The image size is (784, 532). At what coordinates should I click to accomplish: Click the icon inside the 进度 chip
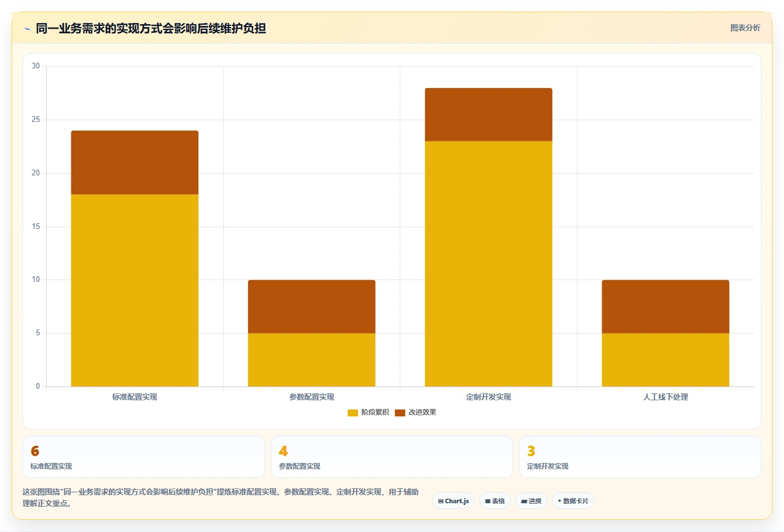(x=524, y=502)
